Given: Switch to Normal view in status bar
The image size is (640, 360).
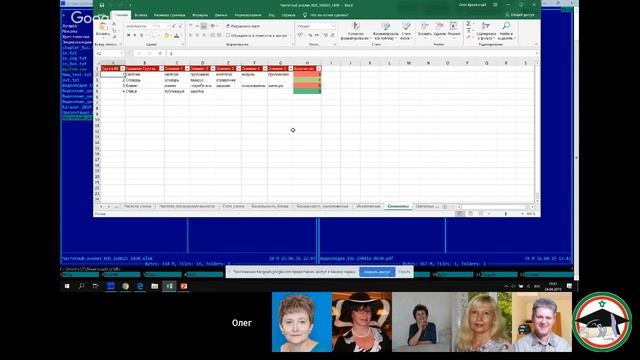Looking at the screenshot, I should (460, 213).
